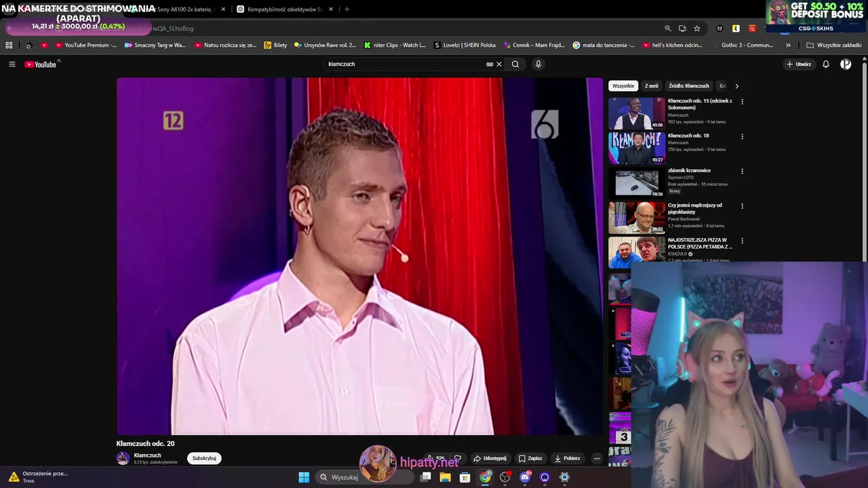Open the Kłamczuch channel avatar
Viewport: 868px width, 488px height.
pos(123,458)
